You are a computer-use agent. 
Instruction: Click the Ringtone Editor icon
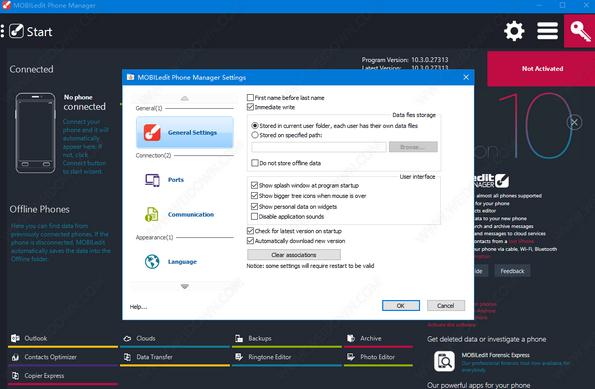point(239,357)
